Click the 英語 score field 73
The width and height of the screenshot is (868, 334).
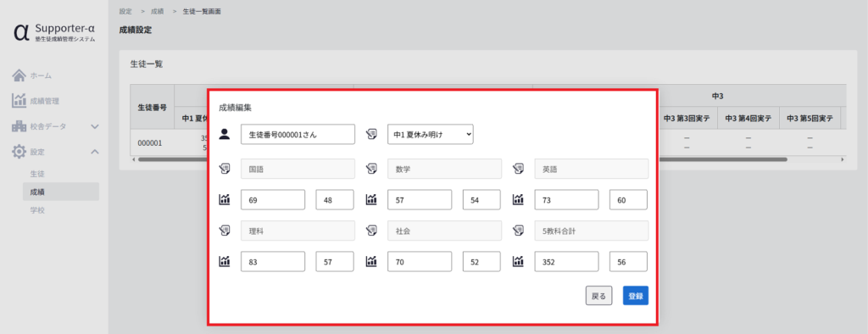pyautogui.click(x=567, y=199)
